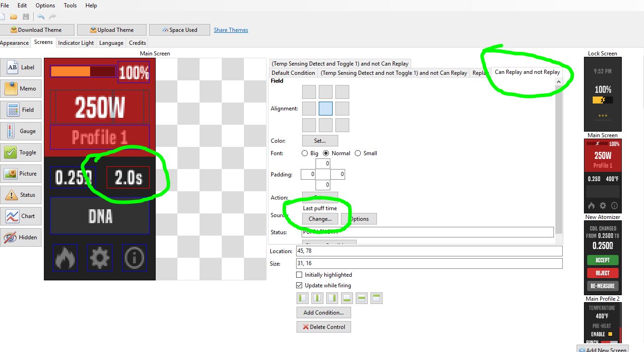Select the New Atomizer screen thumbnail

click(x=602, y=258)
